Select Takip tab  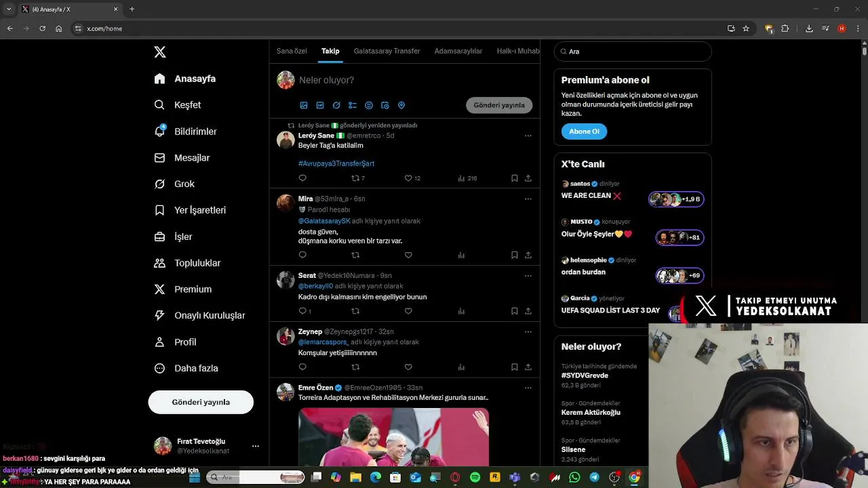pyautogui.click(x=330, y=51)
